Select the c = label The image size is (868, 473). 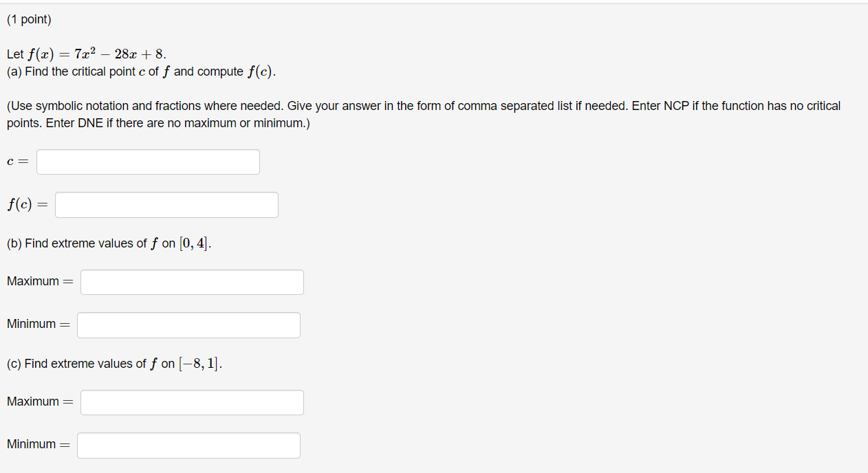pyautogui.click(x=16, y=161)
